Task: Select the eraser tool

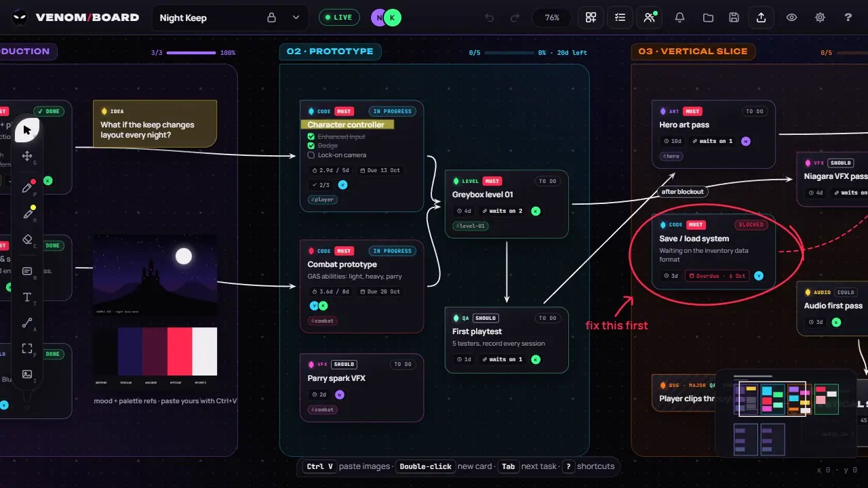Action: (x=27, y=239)
